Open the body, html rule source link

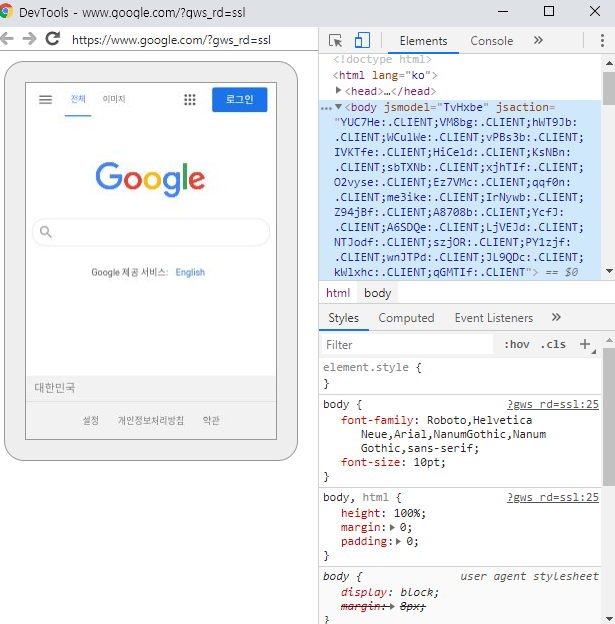[x=553, y=497]
